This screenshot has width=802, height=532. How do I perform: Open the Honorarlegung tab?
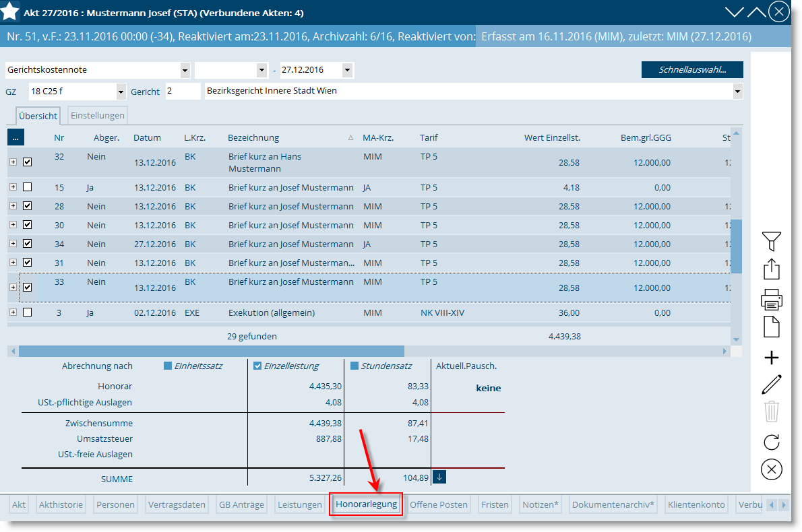click(366, 504)
